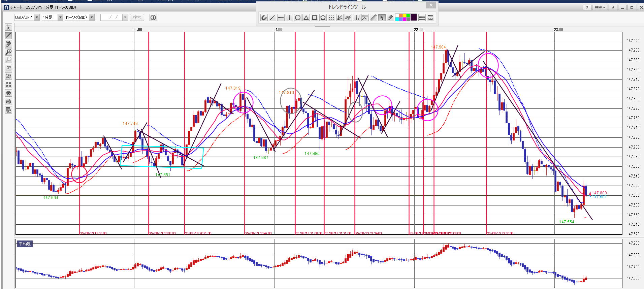Image resolution: width=644 pixels, height=289 pixels.
Task: Click the 検索 search button
Action: [137, 18]
